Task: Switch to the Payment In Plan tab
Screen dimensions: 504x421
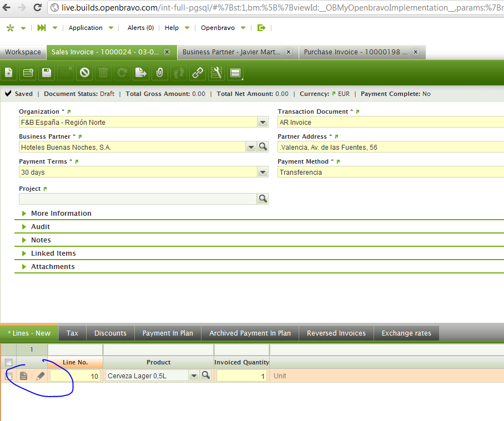Action: 168,333
